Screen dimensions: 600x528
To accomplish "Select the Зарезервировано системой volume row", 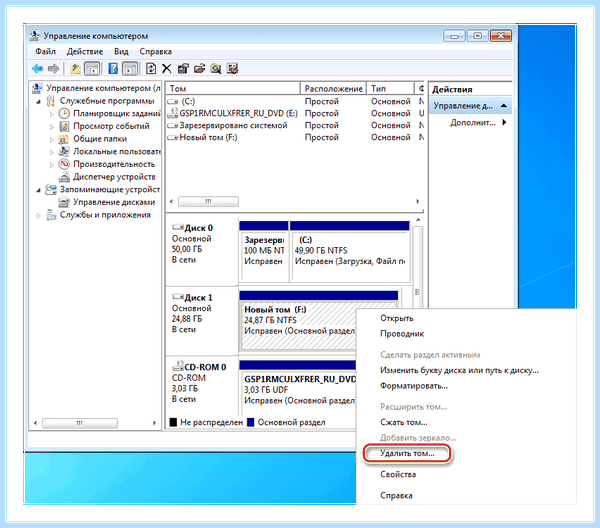I will click(295, 125).
